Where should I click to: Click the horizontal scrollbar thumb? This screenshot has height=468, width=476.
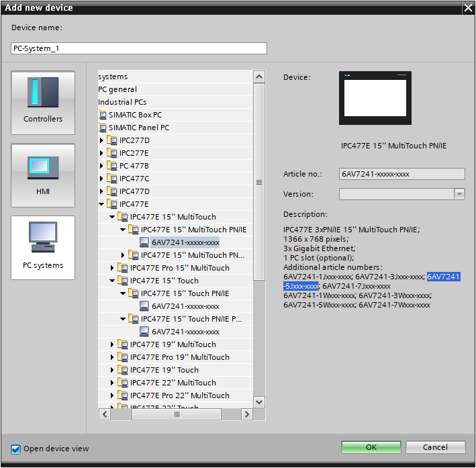pos(177,414)
